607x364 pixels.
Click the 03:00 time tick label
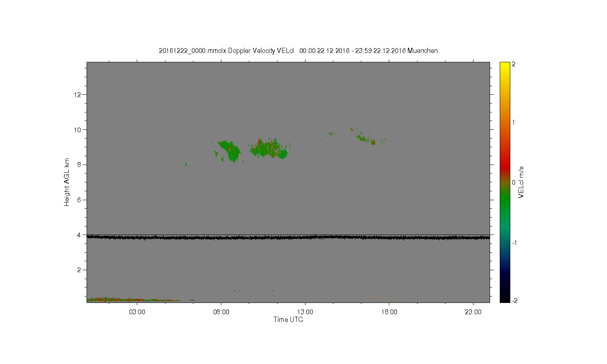137,312
